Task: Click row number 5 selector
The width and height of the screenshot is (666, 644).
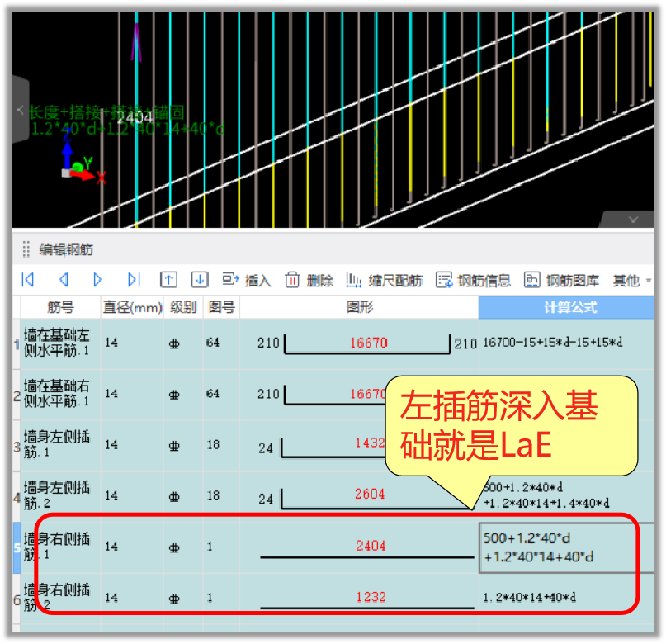Action: pos(17,548)
